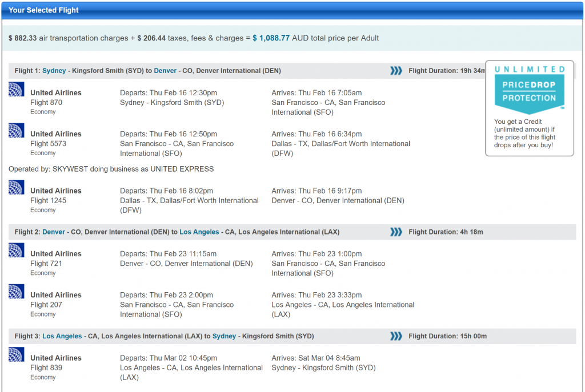Click the $ 882.33 air transportation charge
Screen dimensions: 585x392
(23, 38)
